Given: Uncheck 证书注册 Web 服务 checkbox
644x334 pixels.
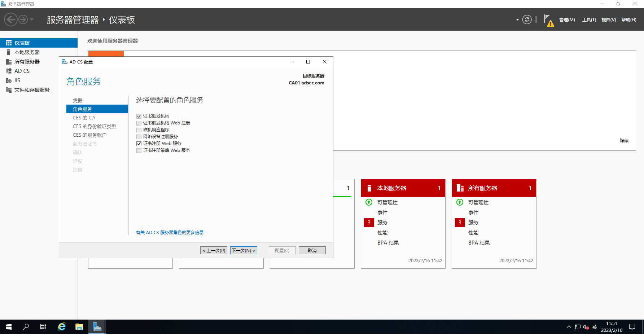Looking at the screenshot, I should [x=139, y=144].
